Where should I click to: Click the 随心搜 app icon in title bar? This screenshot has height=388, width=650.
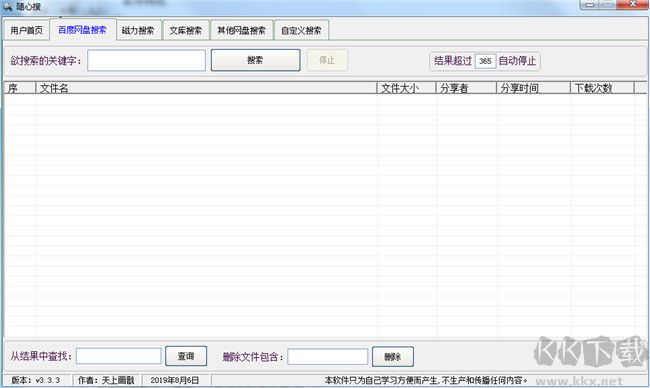point(7,6)
